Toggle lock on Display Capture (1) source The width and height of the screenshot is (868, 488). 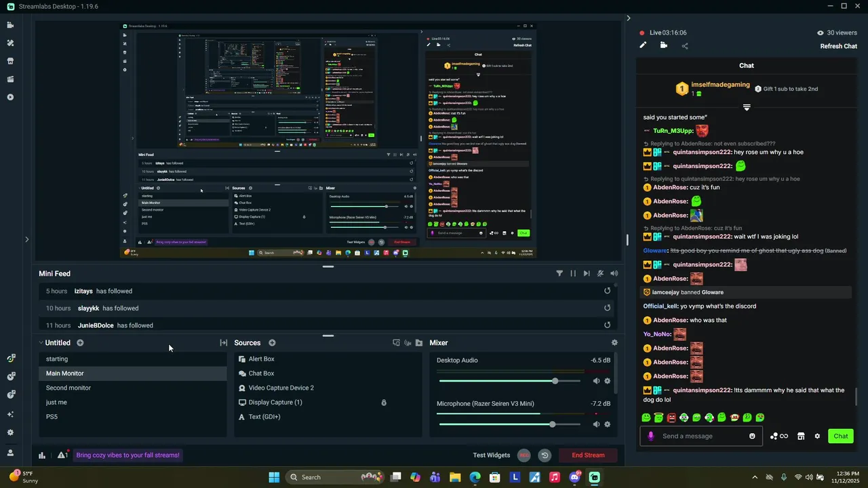point(384,403)
